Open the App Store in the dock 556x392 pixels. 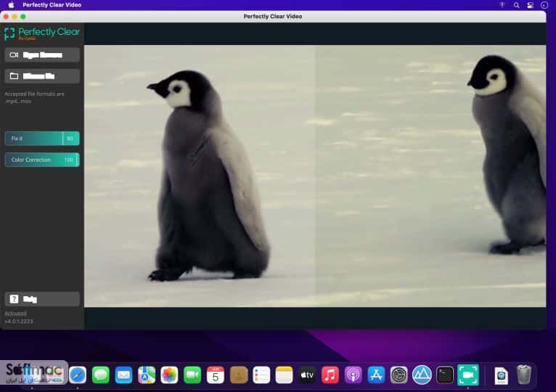(376, 375)
